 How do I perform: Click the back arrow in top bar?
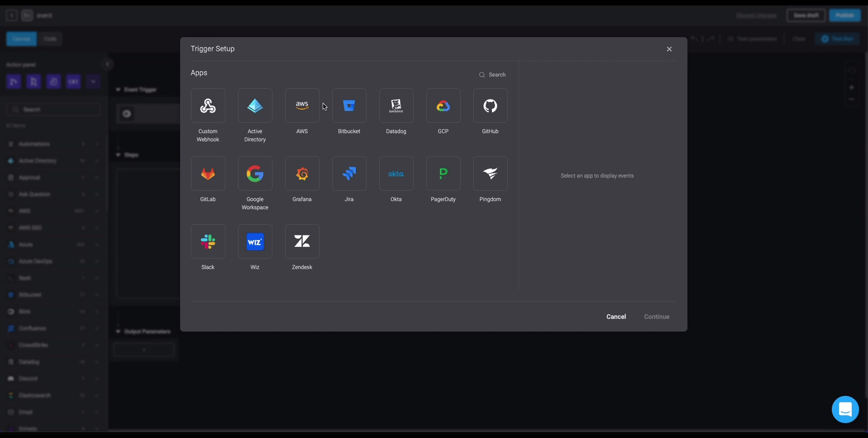click(11, 15)
